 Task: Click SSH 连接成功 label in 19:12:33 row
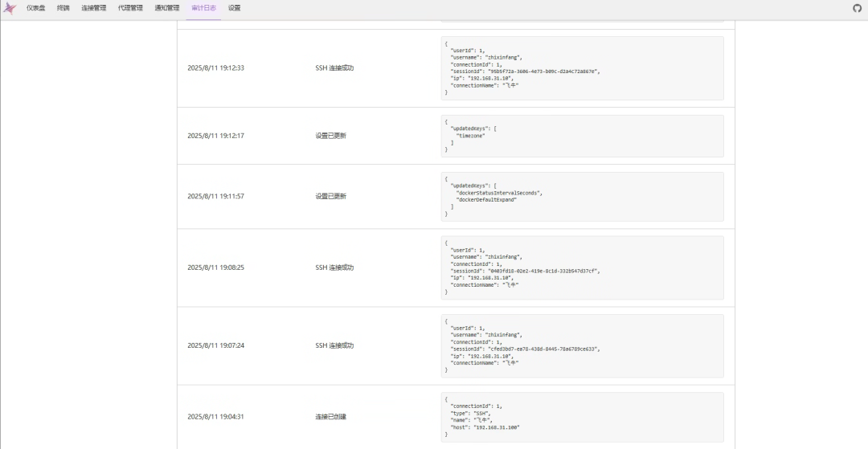pos(334,68)
